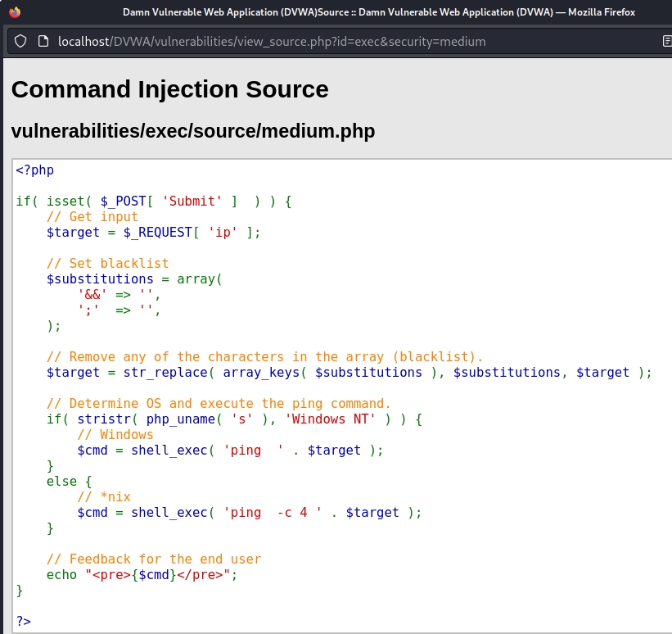Click the closing ?> PHP tag
The width and height of the screenshot is (672, 634).
click(23, 621)
